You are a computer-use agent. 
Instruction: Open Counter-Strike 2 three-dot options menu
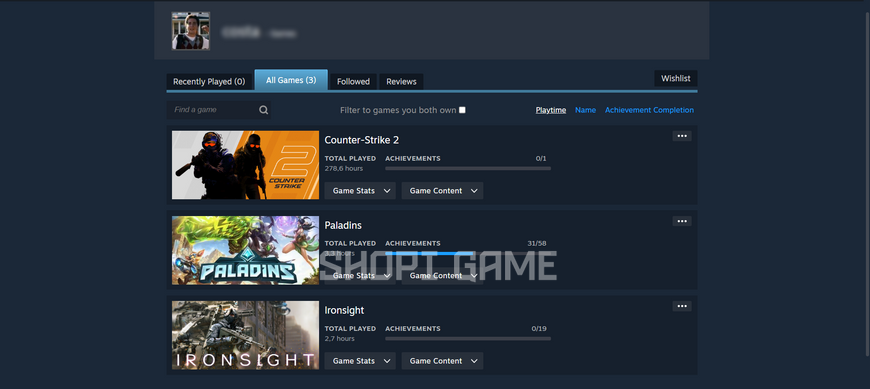(x=682, y=136)
